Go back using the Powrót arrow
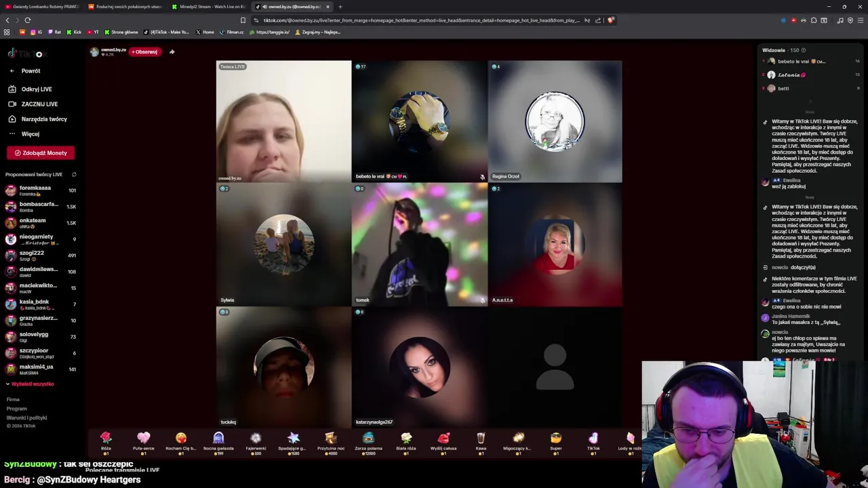 (x=12, y=70)
